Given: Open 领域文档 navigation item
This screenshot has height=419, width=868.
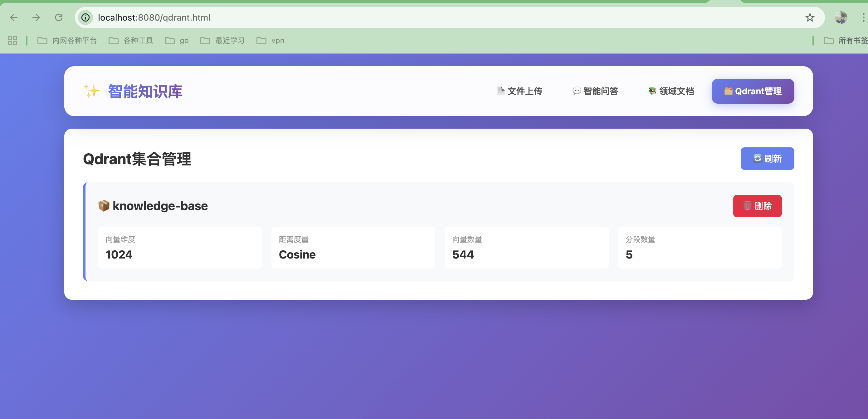Looking at the screenshot, I should click(x=671, y=91).
